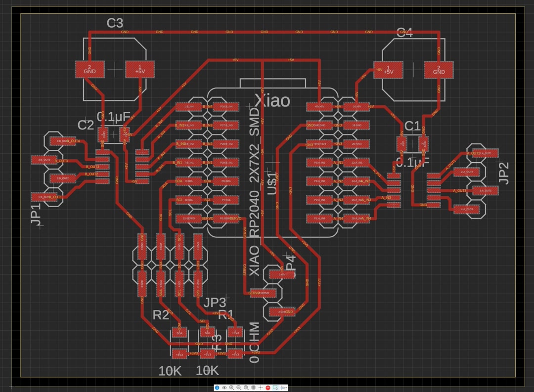Click the XIAO RP2040 2X7X2 SMD label
Screen dimensions: 534x392
pyautogui.click(x=255, y=192)
